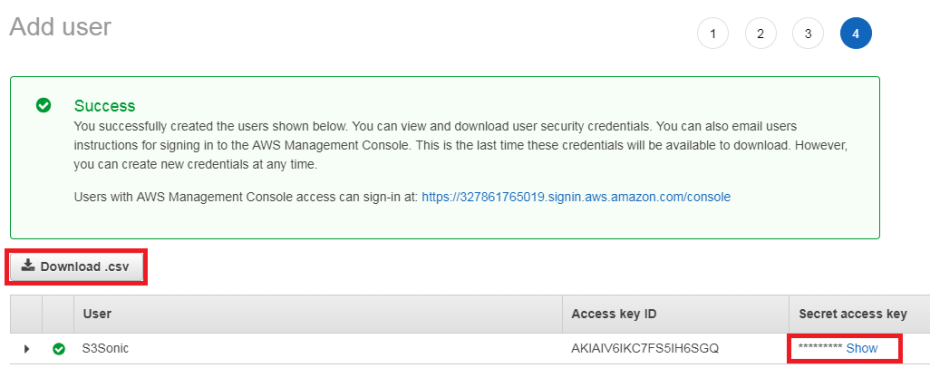
Task: Expand the S3Sonic row details arrow
Action: (27, 349)
